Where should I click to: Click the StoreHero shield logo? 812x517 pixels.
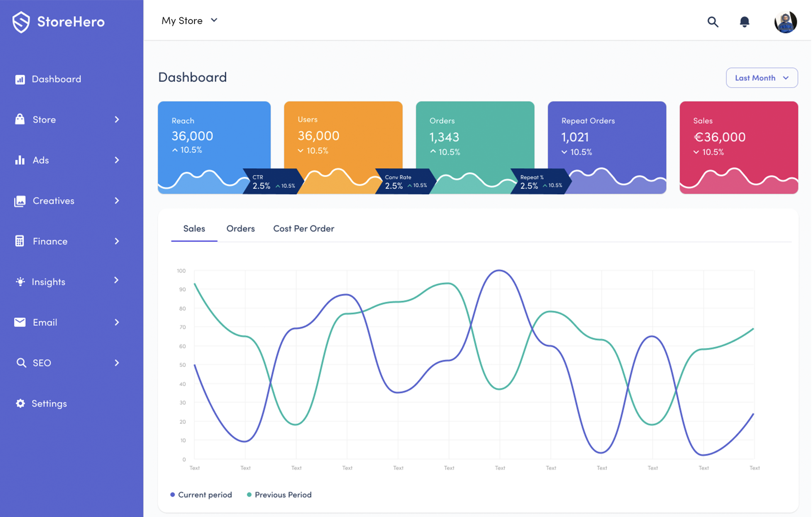[x=21, y=22]
